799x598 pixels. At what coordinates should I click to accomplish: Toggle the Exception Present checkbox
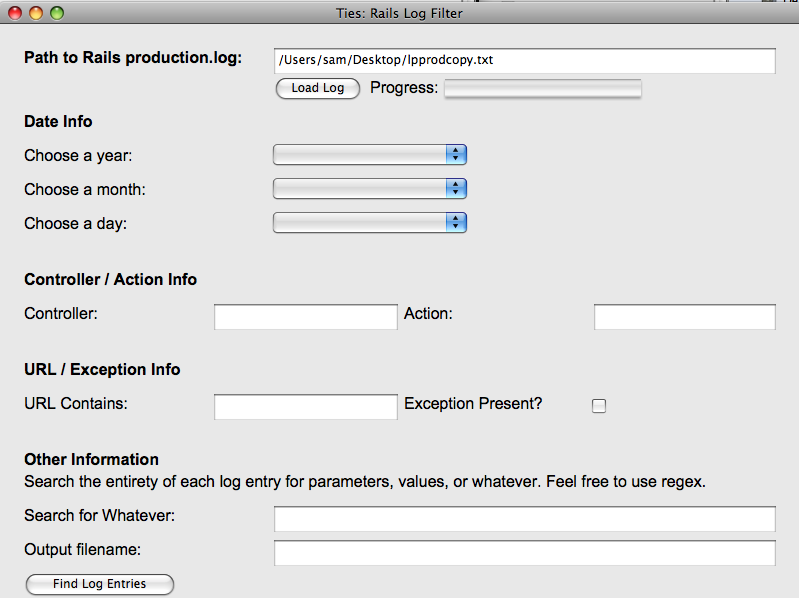click(x=599, y=405)
